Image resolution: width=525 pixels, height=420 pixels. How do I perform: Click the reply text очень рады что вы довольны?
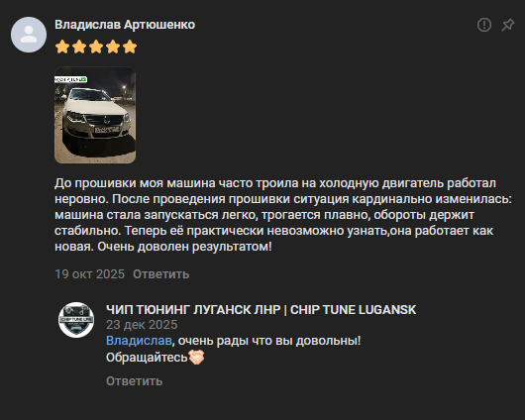pos(269,341)
